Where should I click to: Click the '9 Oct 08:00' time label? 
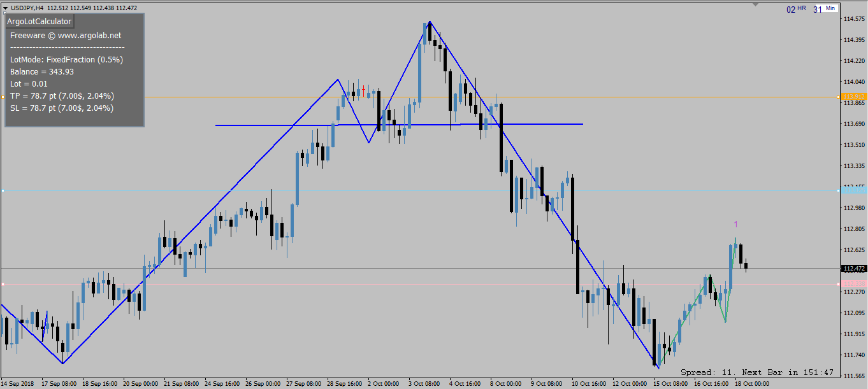[x=547, y=385]
